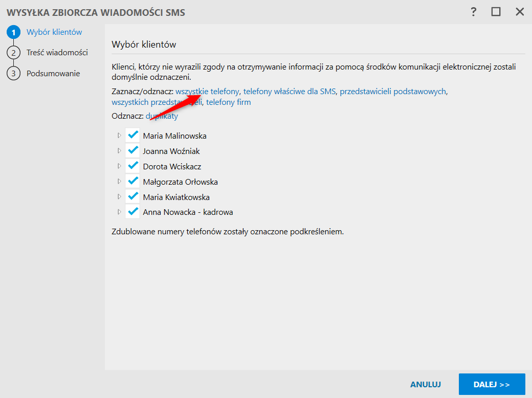Select 'przedstawicieli podstawowych' link
The width and height of the screenshot is (532, 398).
point(393,92)
